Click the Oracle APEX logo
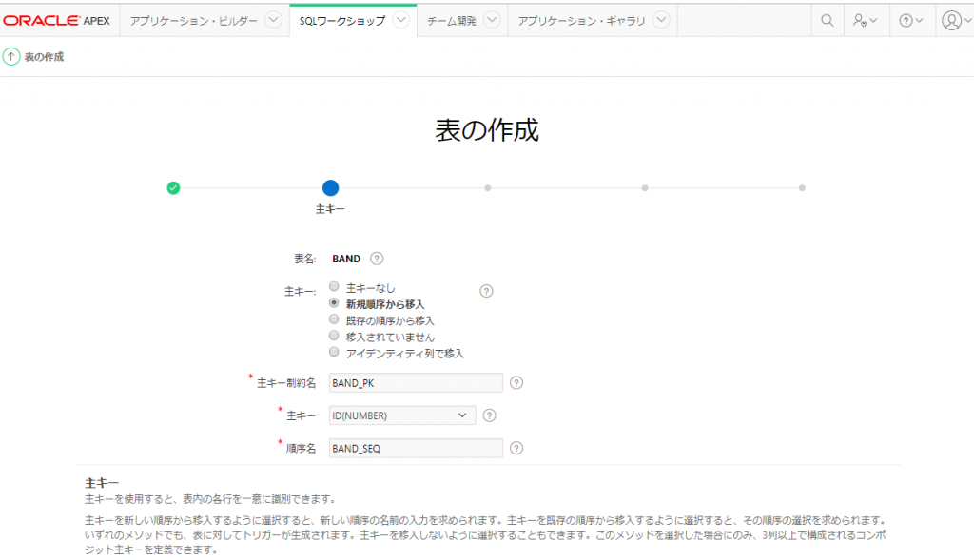 [x=57, y=21]
